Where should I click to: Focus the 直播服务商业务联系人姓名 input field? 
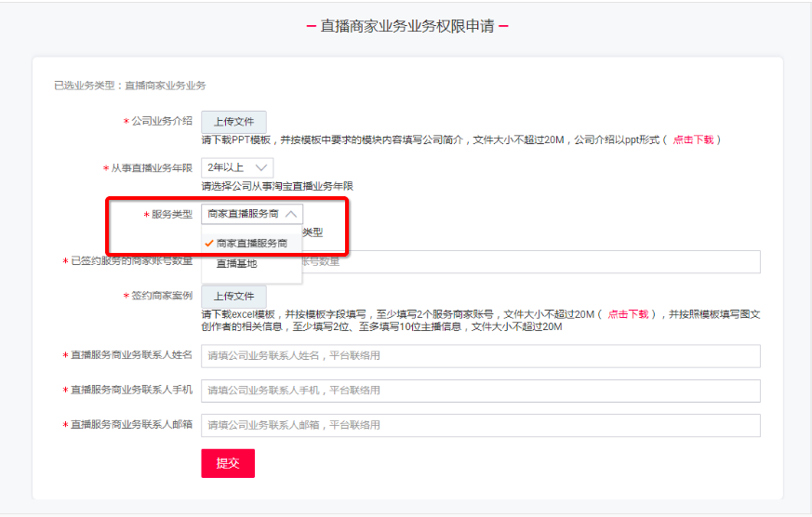[481, 356]
